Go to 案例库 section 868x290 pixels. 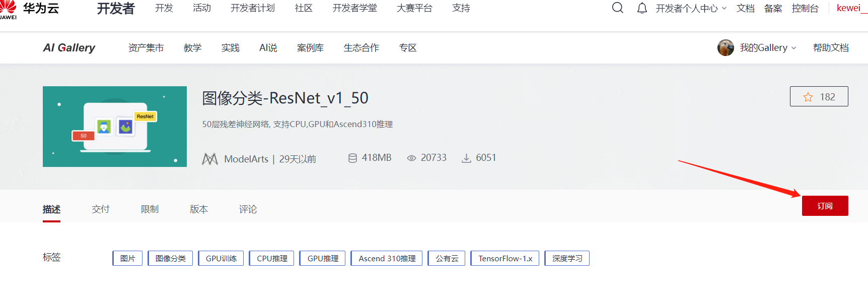310,48
